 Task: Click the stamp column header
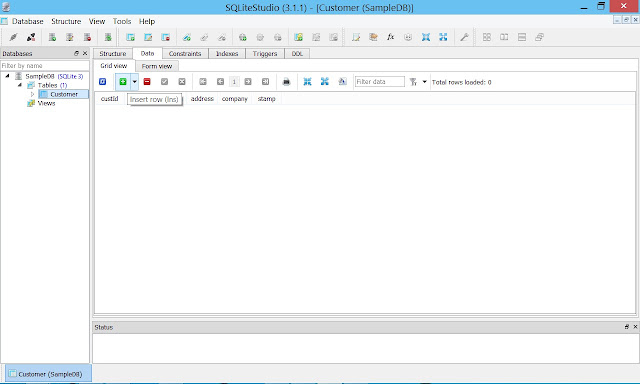point(266,99)
